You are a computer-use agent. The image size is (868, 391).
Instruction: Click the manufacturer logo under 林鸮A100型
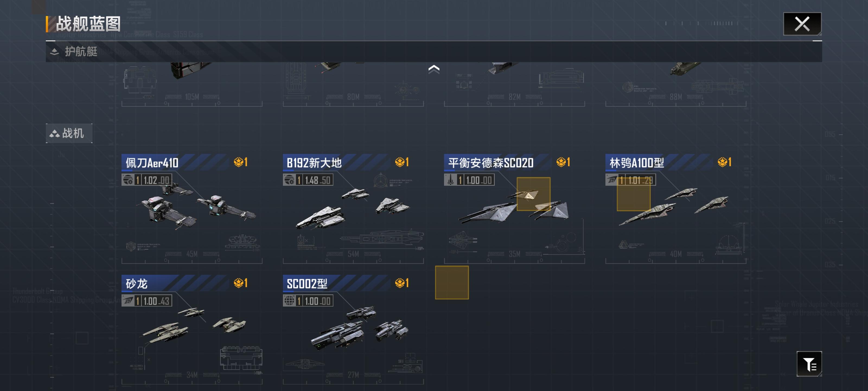(x=612, y=180)
